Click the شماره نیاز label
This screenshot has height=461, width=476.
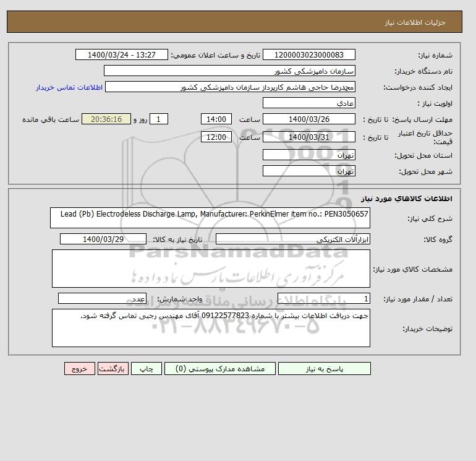(x=435, y=55)
